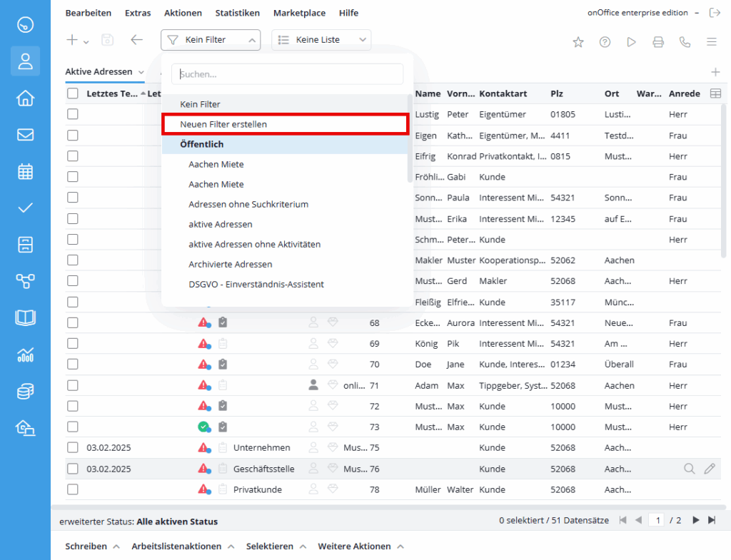The image size is (731, 560).
Task: Open the Calendar icon in sidebar
Action: point(25,171)
